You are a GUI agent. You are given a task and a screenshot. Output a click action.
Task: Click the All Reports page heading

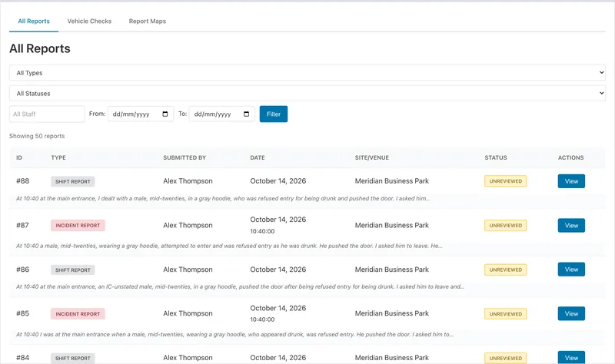tap(40, 48)
